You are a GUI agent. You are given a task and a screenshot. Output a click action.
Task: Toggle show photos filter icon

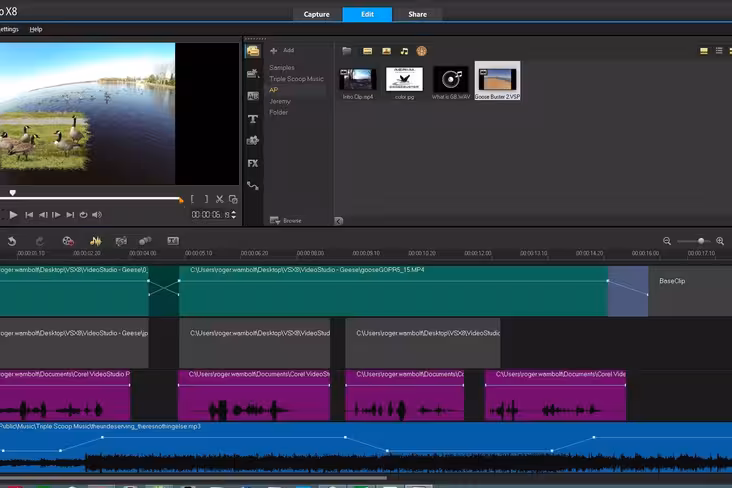pyautogui.click(x=386, y=51)
